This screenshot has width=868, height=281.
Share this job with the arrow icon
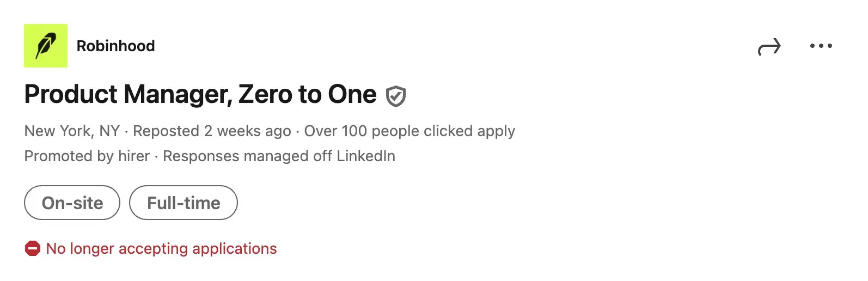point(769,47)
